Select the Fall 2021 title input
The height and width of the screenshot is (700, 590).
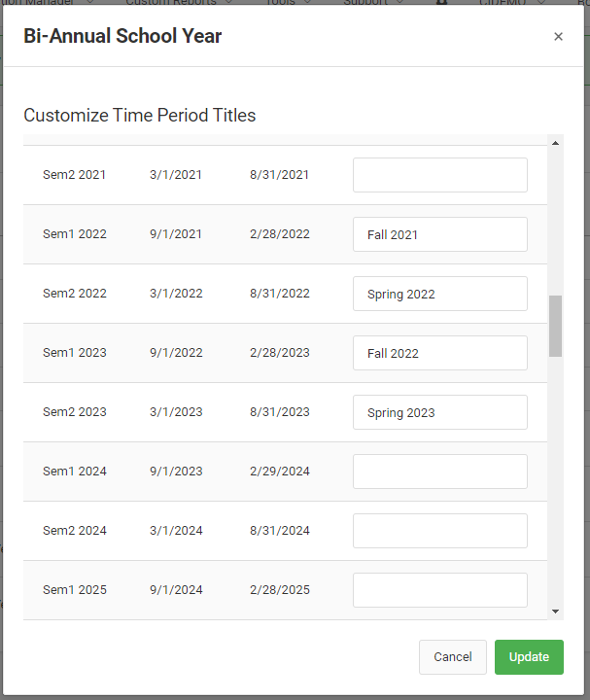[x=439, y=235]
